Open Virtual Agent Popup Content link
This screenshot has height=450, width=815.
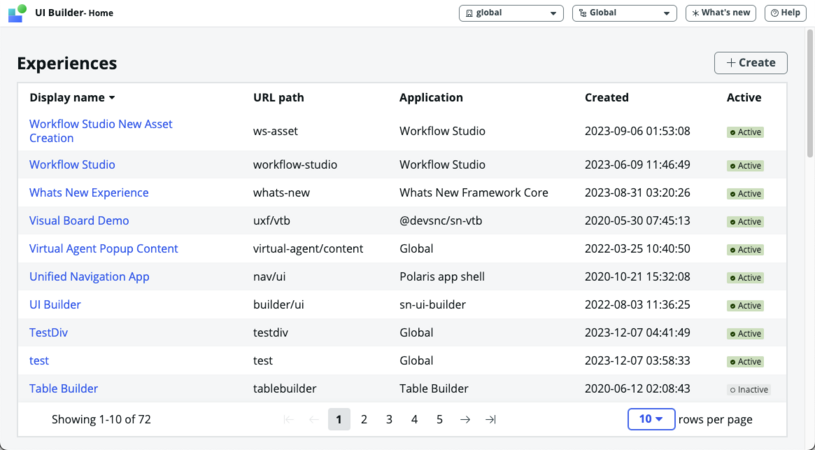(x=103, y=249)
